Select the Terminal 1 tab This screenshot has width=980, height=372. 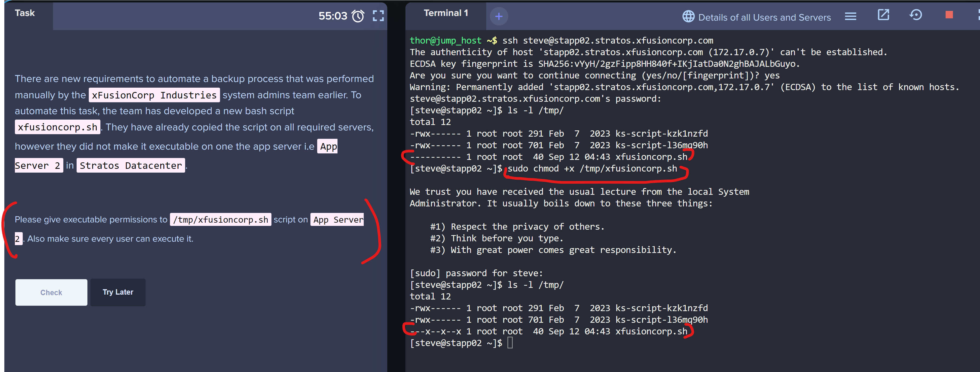(445, 13)
